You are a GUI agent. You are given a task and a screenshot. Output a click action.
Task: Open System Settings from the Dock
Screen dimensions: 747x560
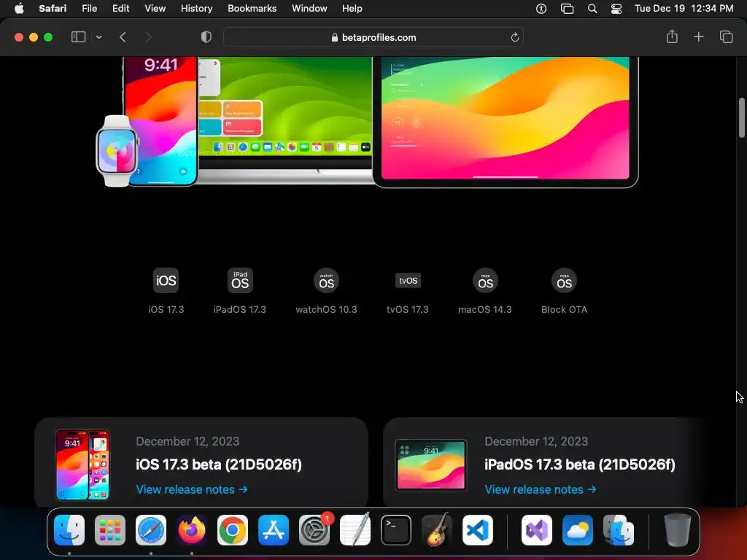[314, 530]
